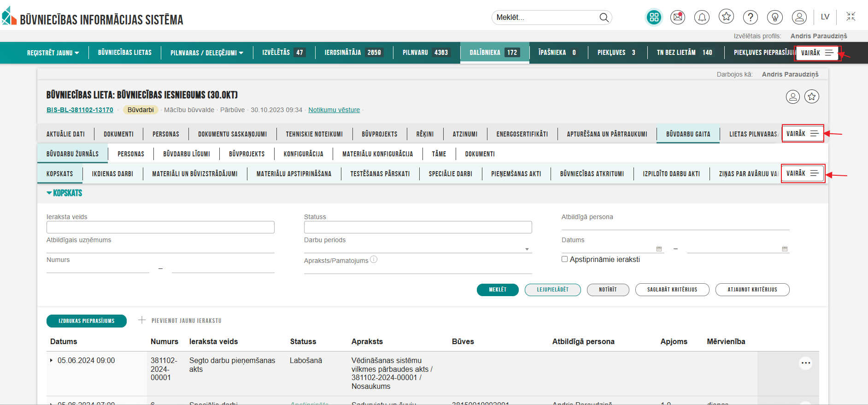Add case to favorites star icon
Image resolution: width=868 pixels, height=405 pixels.
[812, 96]
